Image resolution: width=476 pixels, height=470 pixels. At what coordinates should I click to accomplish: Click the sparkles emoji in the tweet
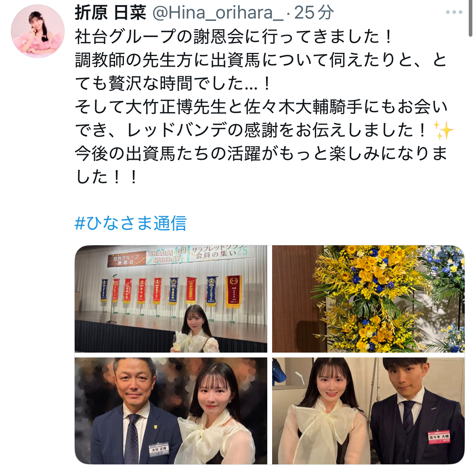443,130
